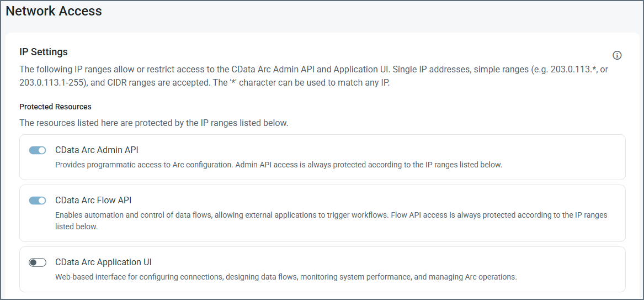Disable the CData Arc Flow API switch

38,201
